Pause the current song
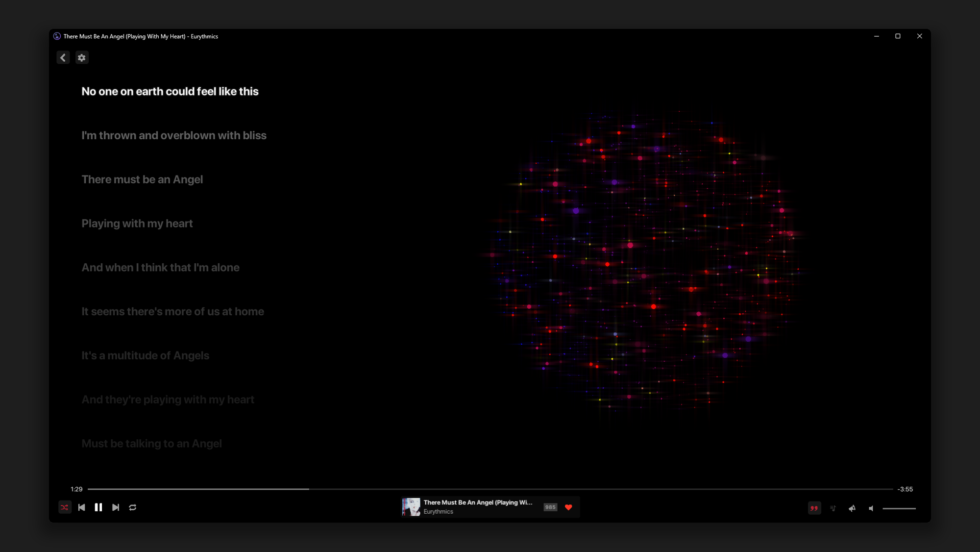Viewport: 980px width, 552px height. (98, 507)
